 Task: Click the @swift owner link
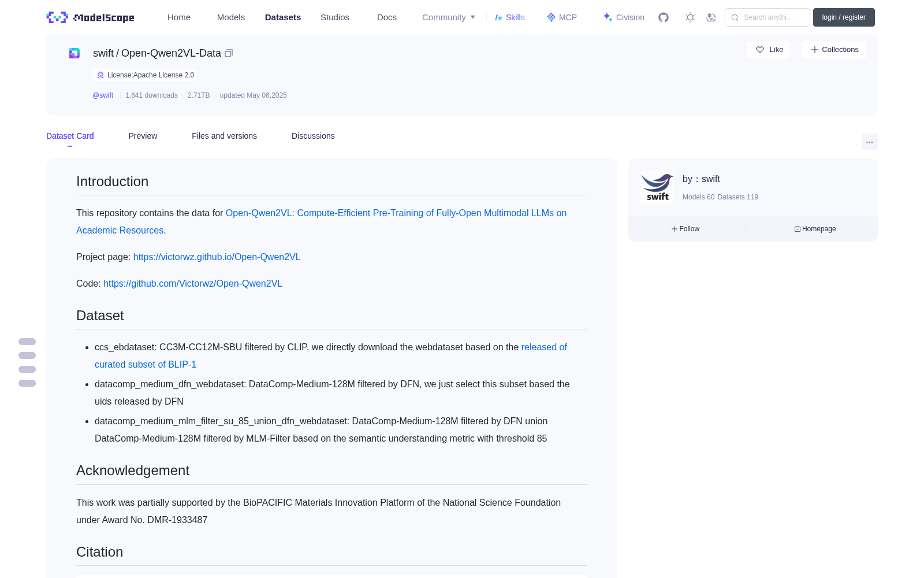103,95
